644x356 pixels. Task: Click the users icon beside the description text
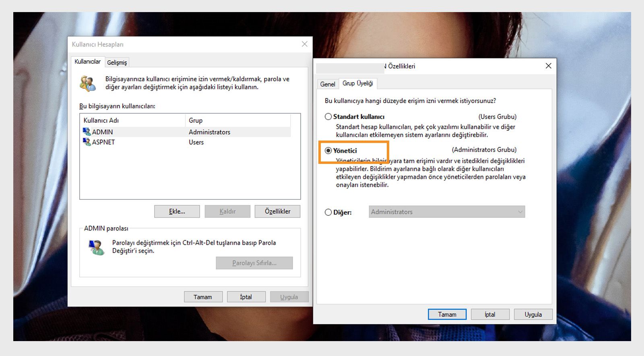pos(88,83)
